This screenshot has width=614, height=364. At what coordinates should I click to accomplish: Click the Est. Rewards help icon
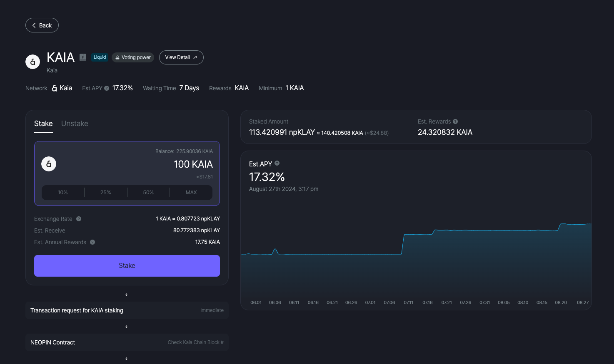click(455, 121)
